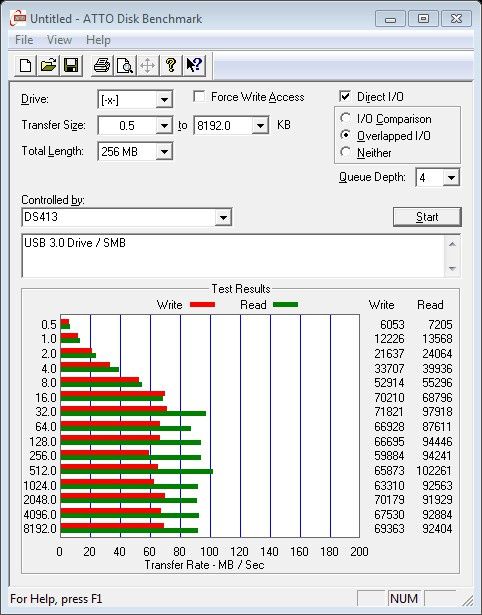
Task: Uncheck the Direct I/O checkbox
Action: (345, 96)
